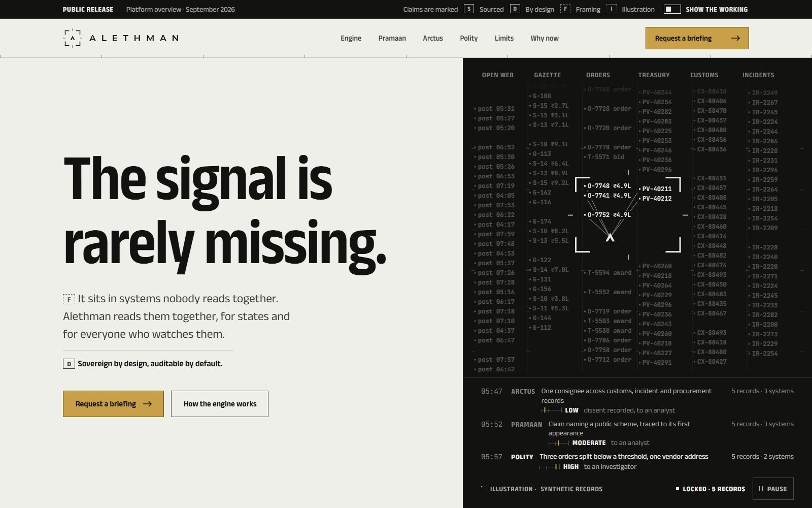Click record post 05:31

pos(494,109)
